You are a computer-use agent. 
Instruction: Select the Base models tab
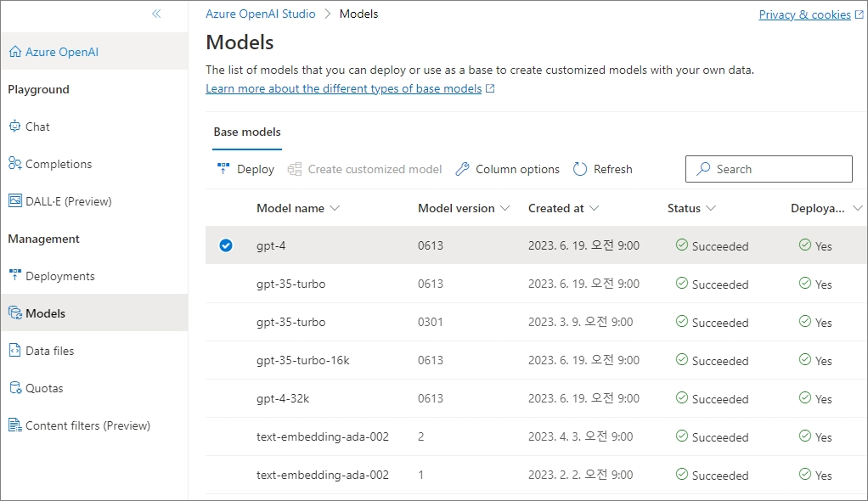[x=247, y=132]
